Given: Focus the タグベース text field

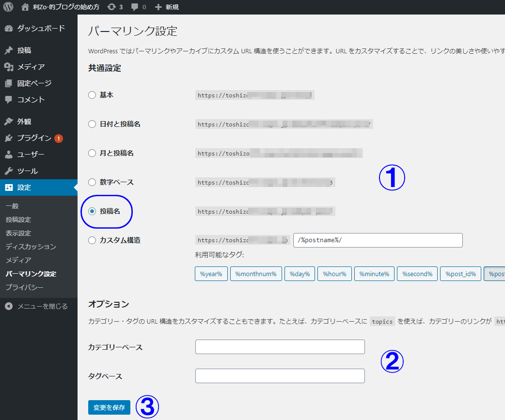Looking at the screenshot, I should coord(280,376).
